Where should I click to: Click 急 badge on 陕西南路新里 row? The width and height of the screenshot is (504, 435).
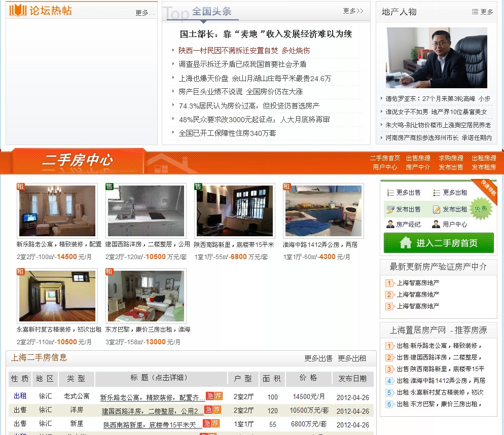tap(207, 423)
